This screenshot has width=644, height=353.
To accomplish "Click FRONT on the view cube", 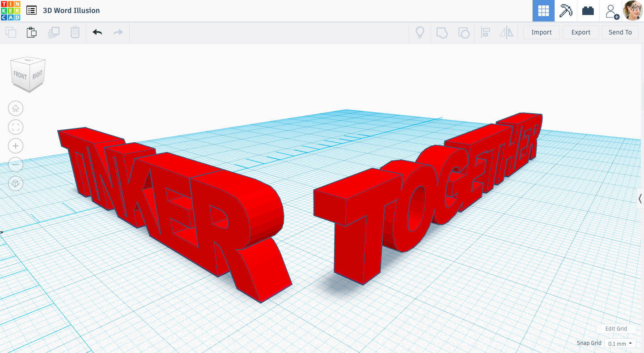I will click(19, 75).
